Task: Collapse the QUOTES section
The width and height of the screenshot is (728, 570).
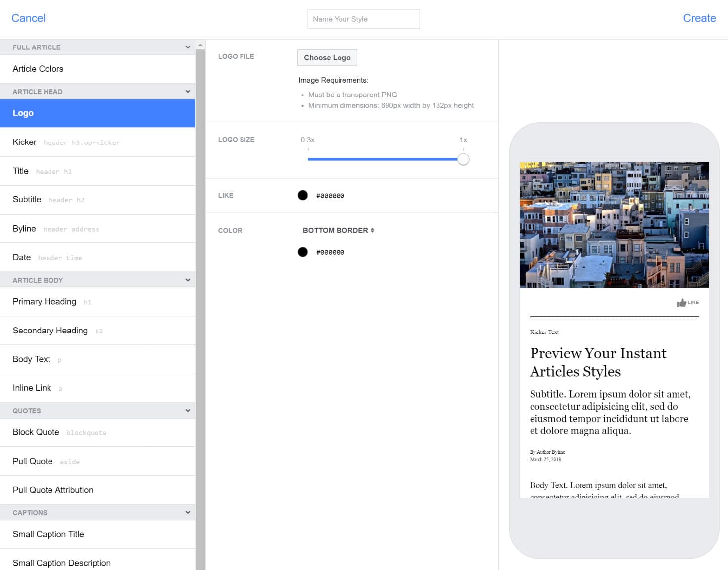Action: click(x=188, y=410)
